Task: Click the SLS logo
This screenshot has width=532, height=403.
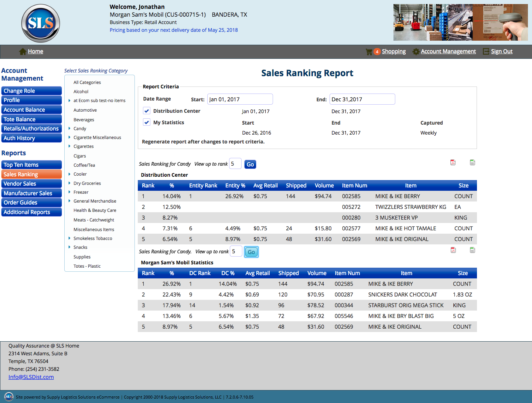Action: (x=41, y=23)
